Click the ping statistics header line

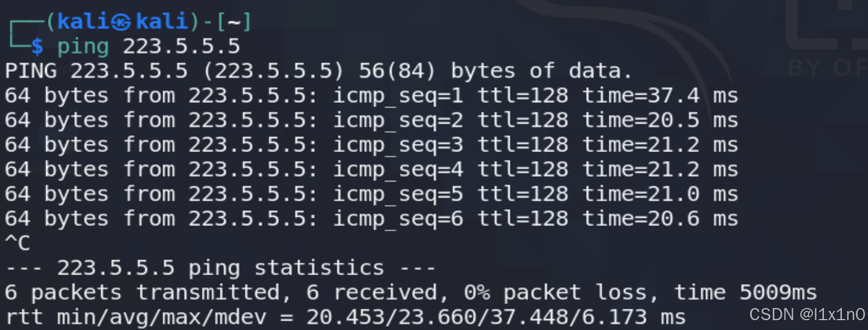click(x=220, y=268)
